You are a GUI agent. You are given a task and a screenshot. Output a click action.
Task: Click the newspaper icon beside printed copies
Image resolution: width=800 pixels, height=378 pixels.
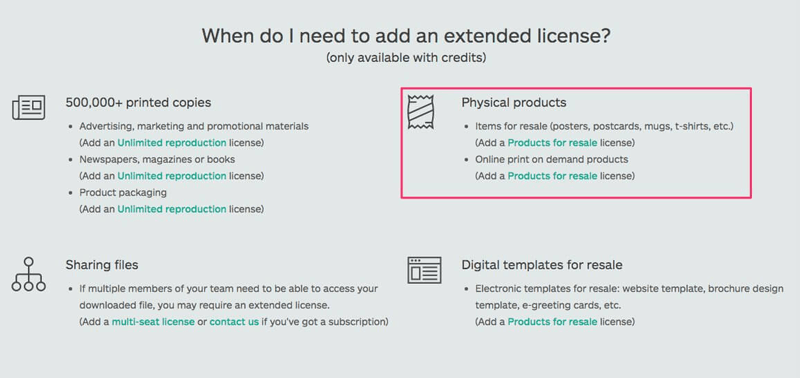click(29, 107)
